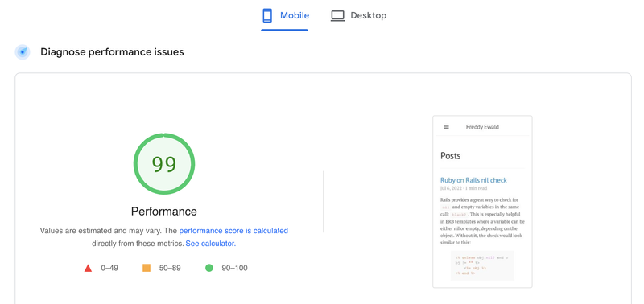This screenshot has height=304, width=644.
Task: Click 'Freddy Ewald' title in the preview
Action: [482, 127]
